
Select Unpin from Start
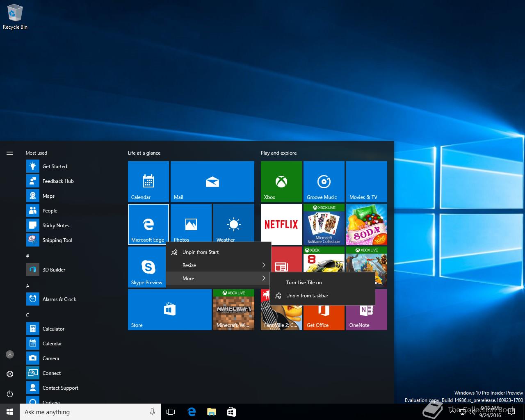click(x=219, y=252)
